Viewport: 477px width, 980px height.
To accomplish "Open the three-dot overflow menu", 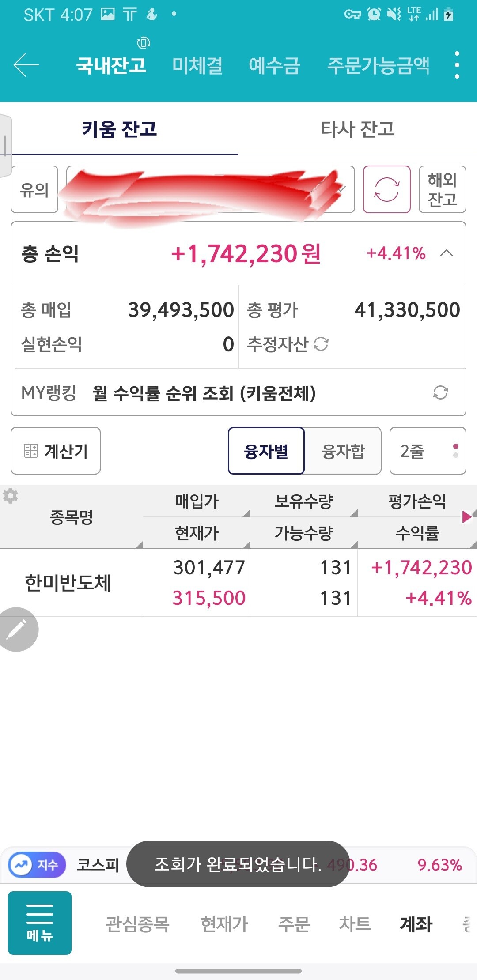I will [457, 65].
